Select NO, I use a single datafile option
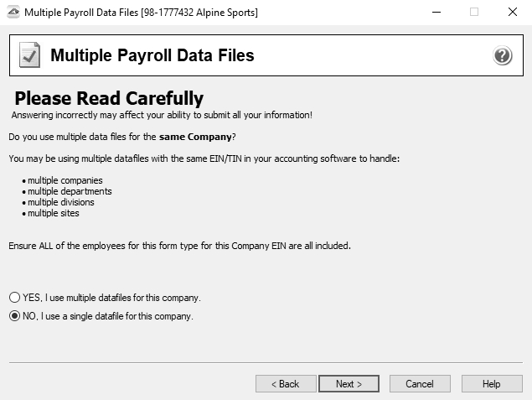 click(x=101, y=316)
